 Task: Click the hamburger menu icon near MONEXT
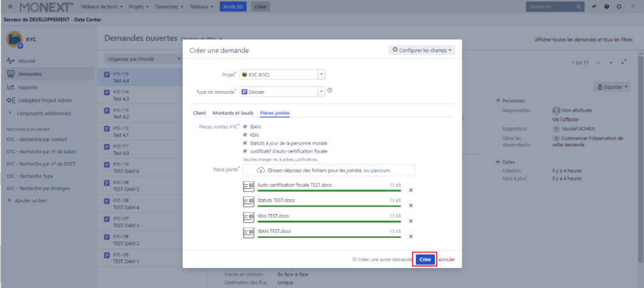coord(10,6)
